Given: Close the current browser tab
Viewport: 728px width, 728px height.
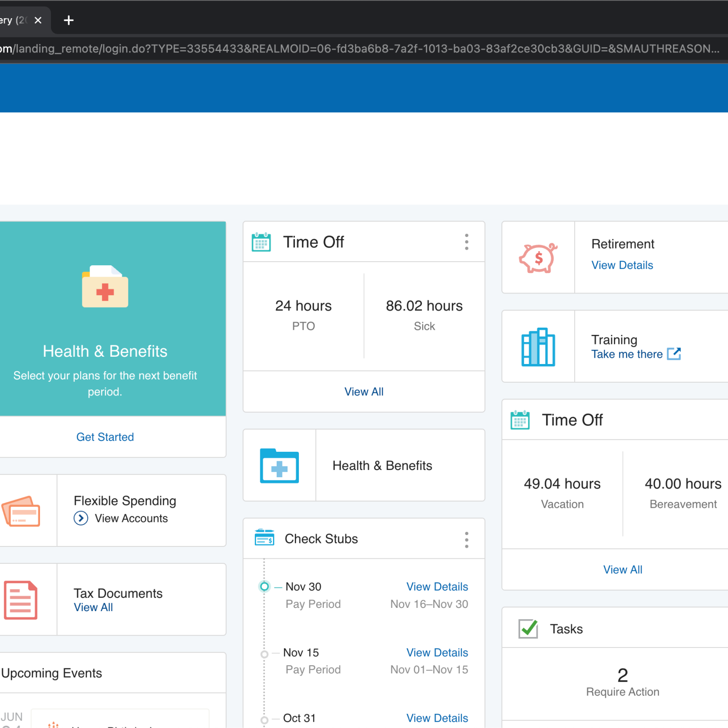Looking at the screenshot, I should [38, 20].
